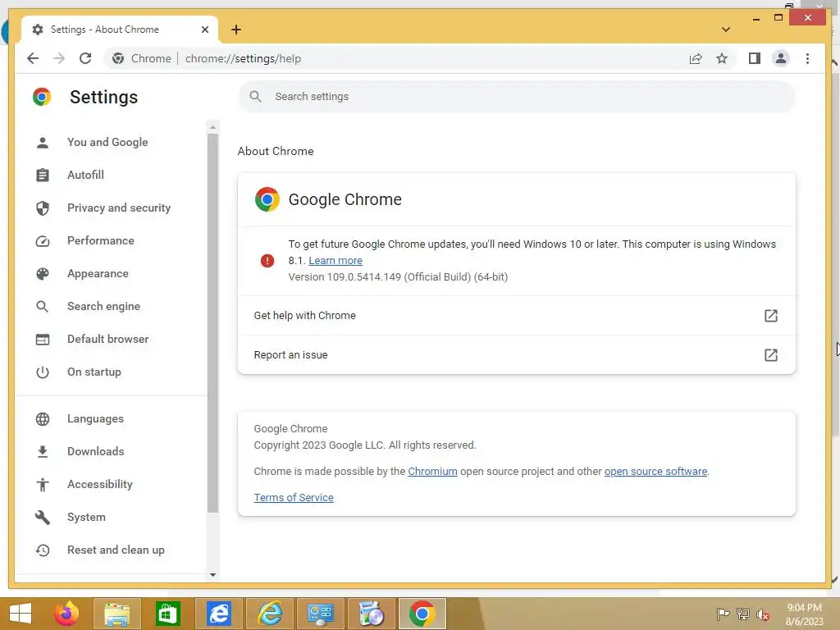Click the Chrome site info chip
This screenshot has height=630, width=840.
tap(142, 58)
